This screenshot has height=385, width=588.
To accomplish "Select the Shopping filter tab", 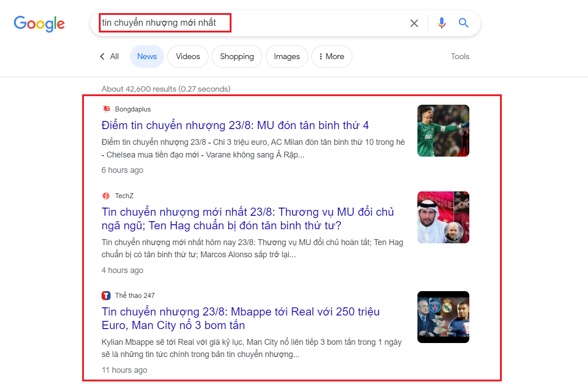I will coord(237,56).
